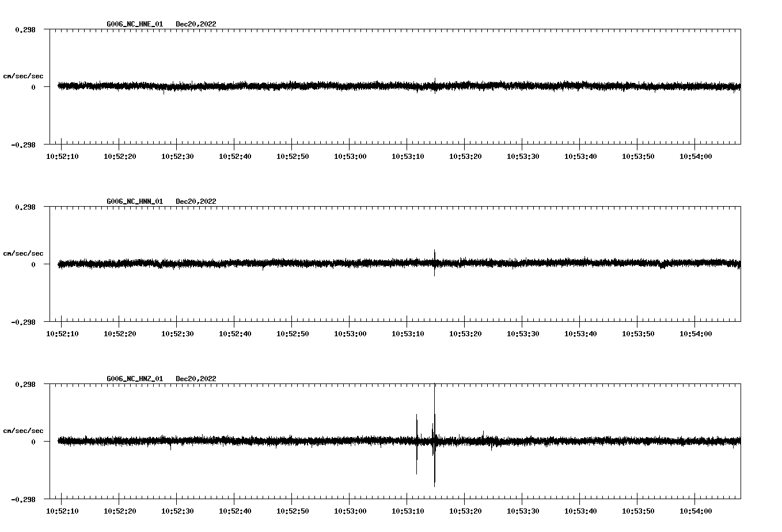Click the 0.298 upper limit of HNE plot
Viewport: 782px width, 532px height.
pyautogui.click(x=25, y=29)
